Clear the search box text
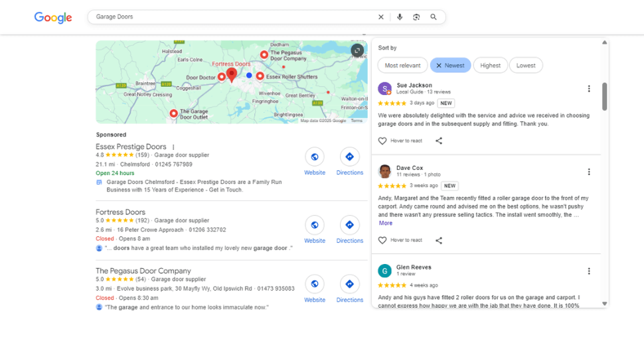644x343 pixels. tap(380, 17)
